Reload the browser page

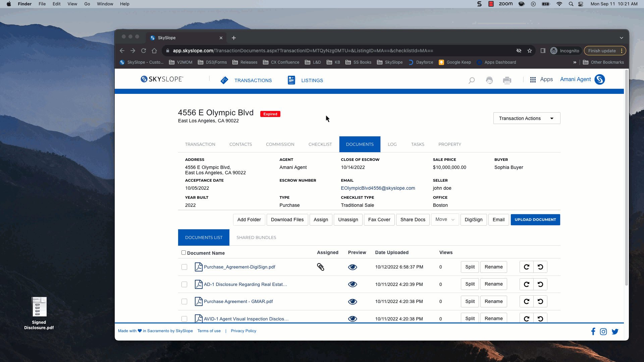pos(144,51)
